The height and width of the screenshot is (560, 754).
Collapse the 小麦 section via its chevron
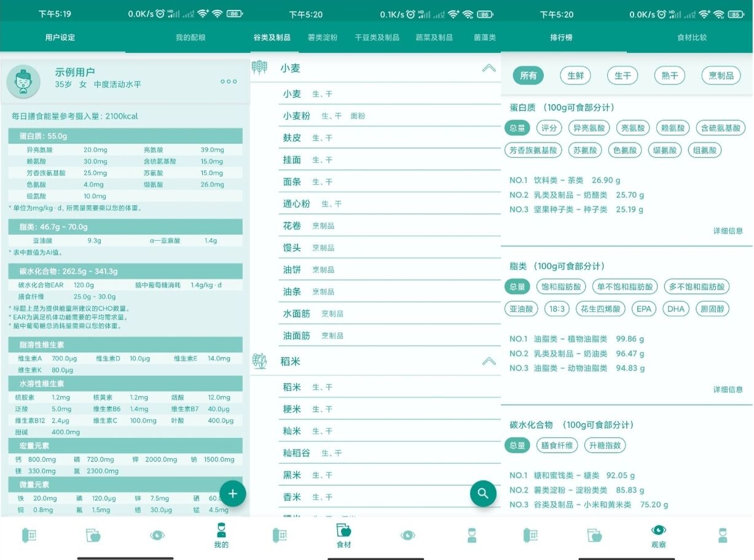point(489,68)
